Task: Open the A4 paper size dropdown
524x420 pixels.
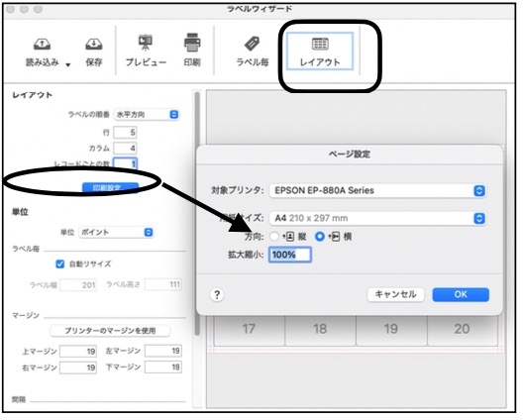Action: [377, 219]
